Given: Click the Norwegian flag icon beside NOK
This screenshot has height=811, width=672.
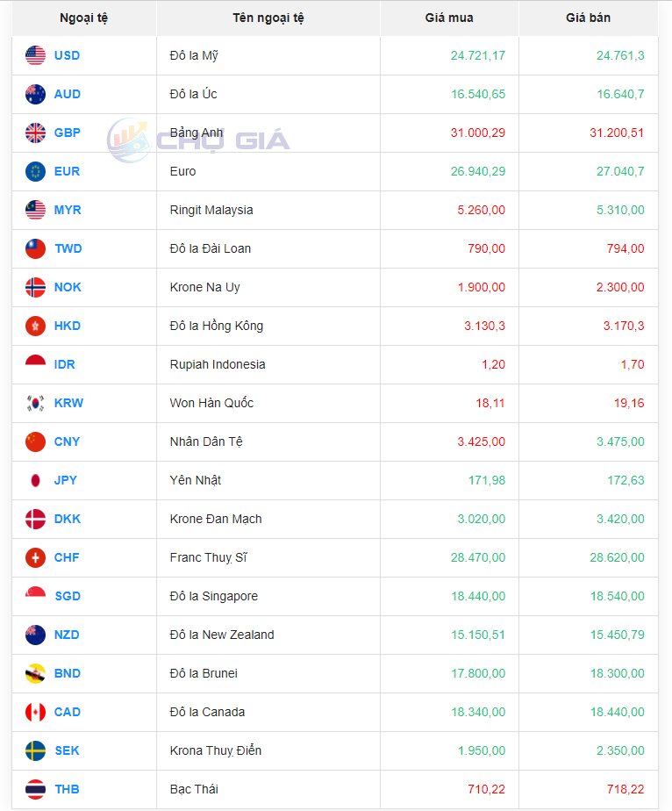Looking at the screenshot, I should pyautogui.click(x=35, y=287).
